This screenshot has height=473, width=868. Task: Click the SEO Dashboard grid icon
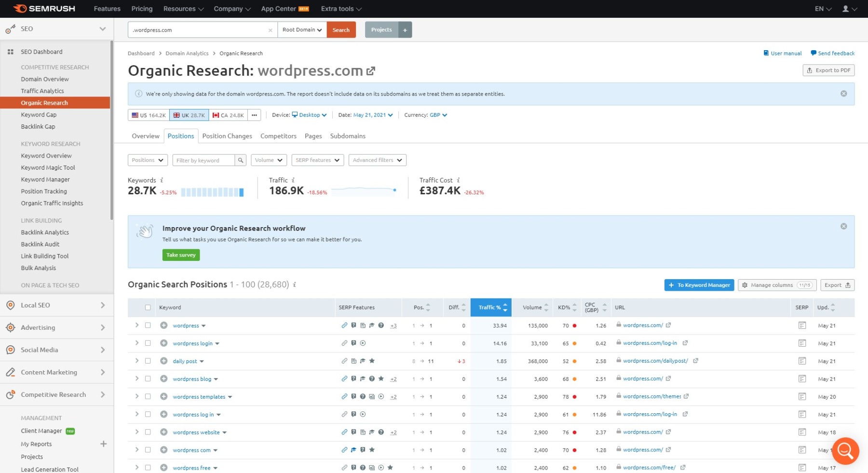coord(10,52)
